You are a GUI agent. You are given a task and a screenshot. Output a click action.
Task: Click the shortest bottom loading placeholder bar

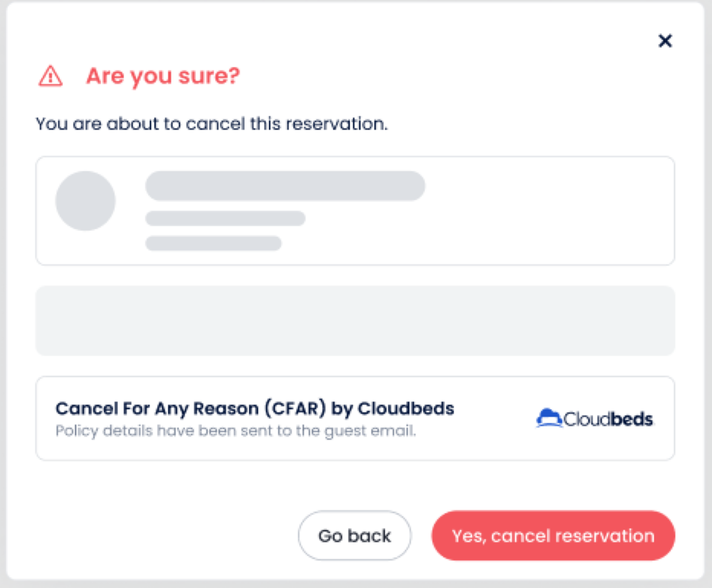(x=213, y=243)
